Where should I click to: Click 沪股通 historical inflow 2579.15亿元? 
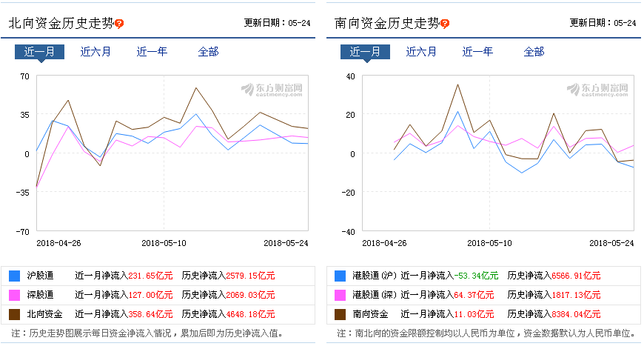click(250, 276)
